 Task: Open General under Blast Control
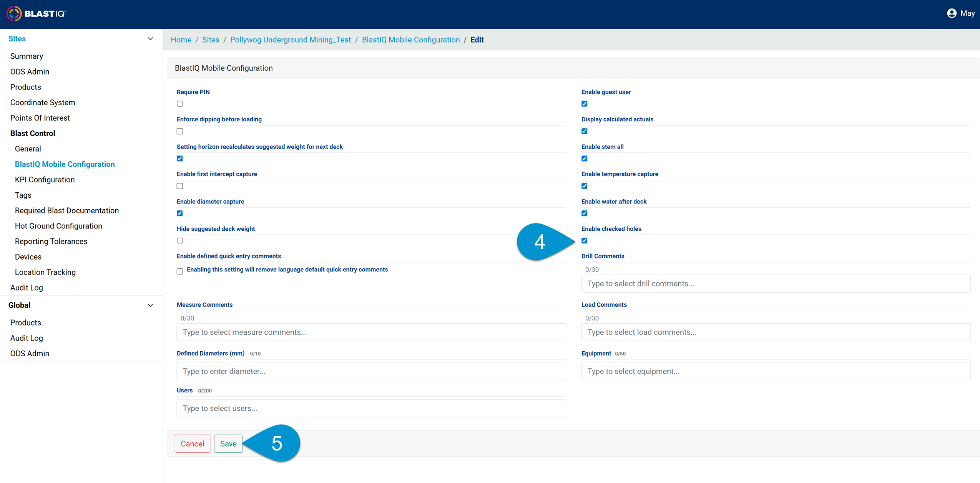[28, 149]
